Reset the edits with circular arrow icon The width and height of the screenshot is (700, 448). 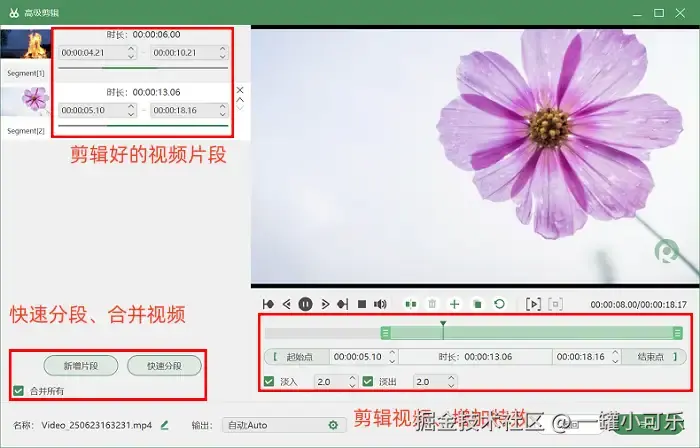pyautogui.click(x=500, y=304)
